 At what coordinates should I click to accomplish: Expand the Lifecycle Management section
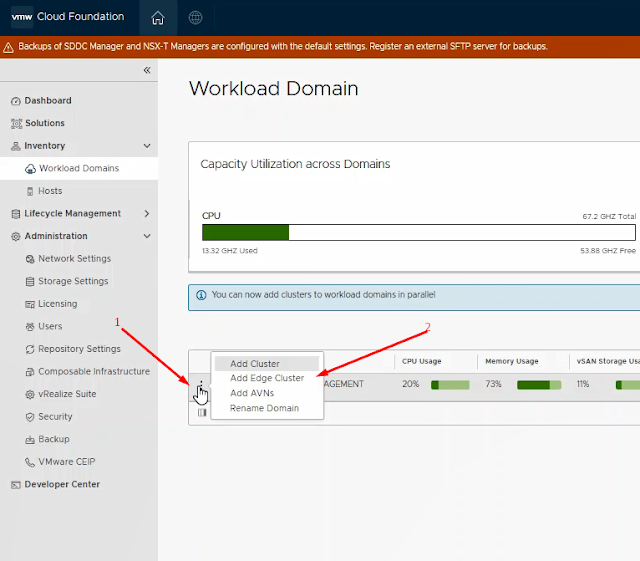click(147, 214)
